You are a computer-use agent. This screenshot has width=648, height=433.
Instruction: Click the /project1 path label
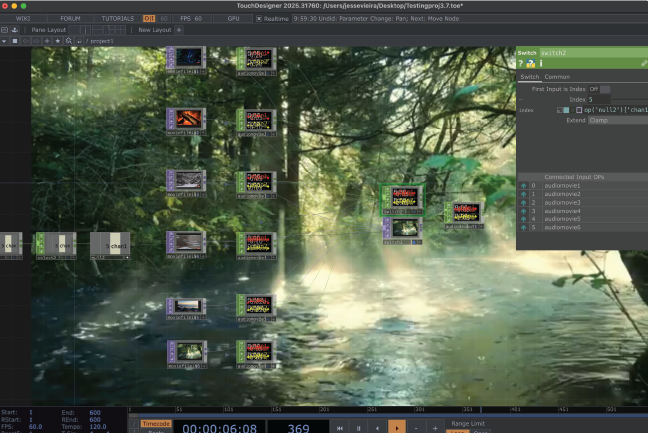coord(102,41)
